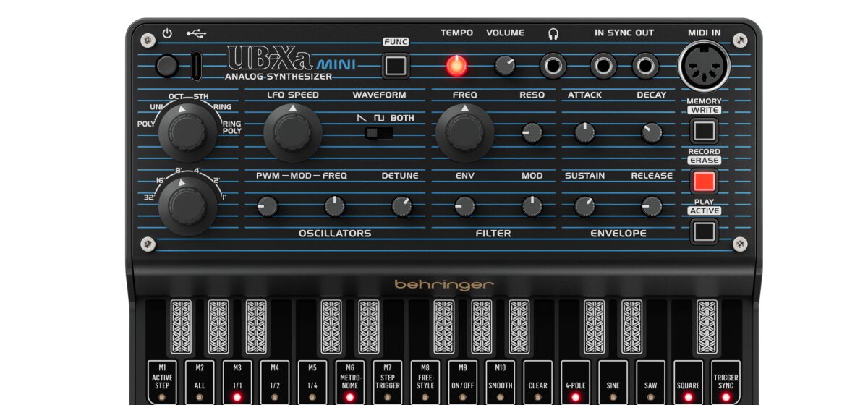
Task: Click the VOLUME knob
Action: point(505,66)
